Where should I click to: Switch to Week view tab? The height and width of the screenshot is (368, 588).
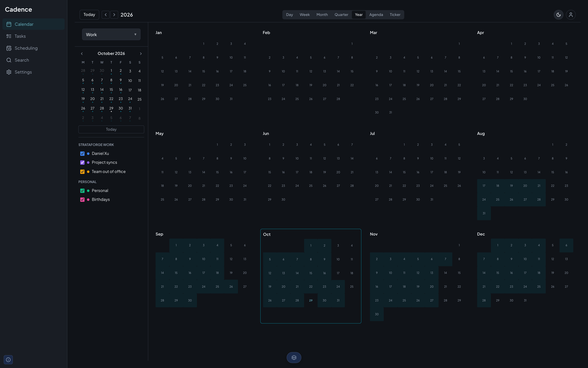click(305, 15)
